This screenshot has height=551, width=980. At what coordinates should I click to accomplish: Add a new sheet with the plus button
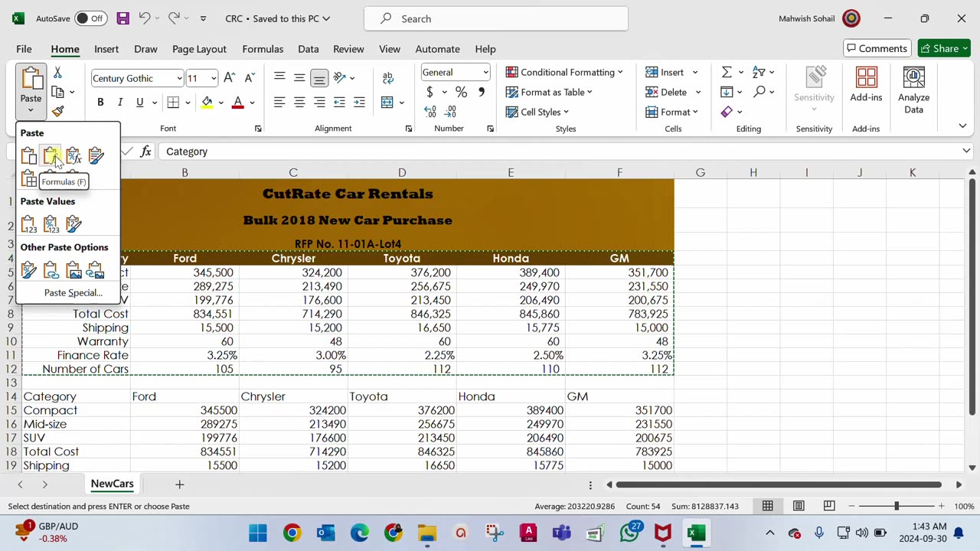[x=179, y=484]
